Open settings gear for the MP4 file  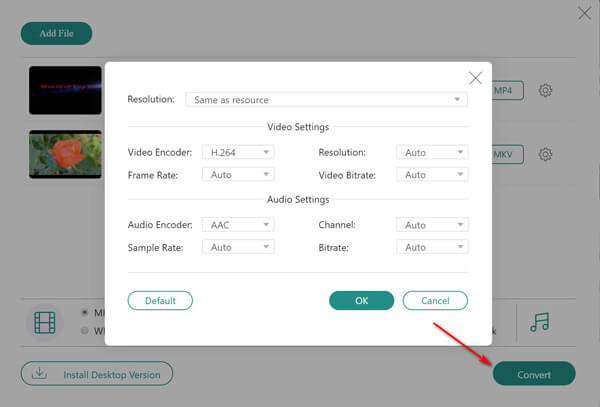tap(545, 91)
